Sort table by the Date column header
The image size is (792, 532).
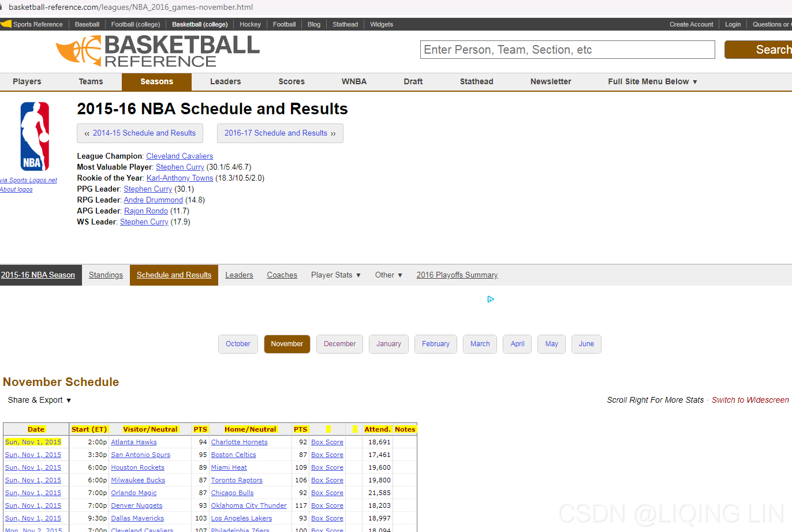click(36, 429)
